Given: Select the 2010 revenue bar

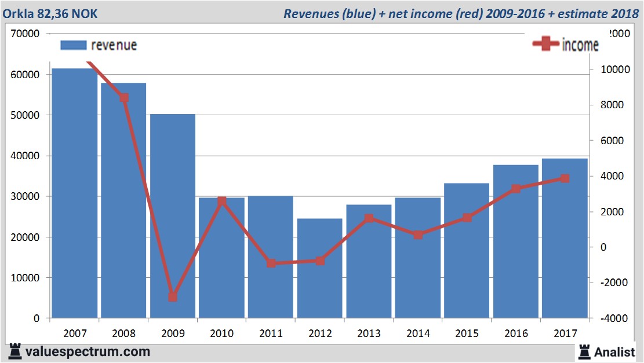Looking at the screenshot, I should 222,258.
